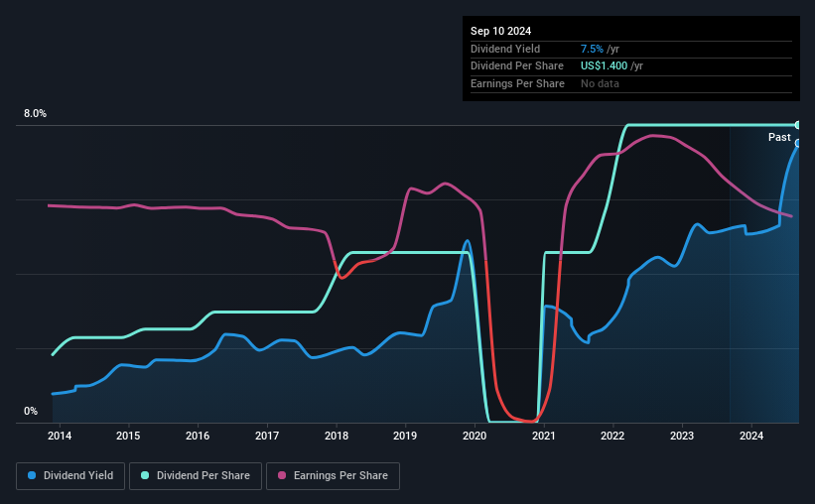Click the tooltip Dividend Per Share label
The height and width of the screenshot is (504, 815).
pos(516,66)
